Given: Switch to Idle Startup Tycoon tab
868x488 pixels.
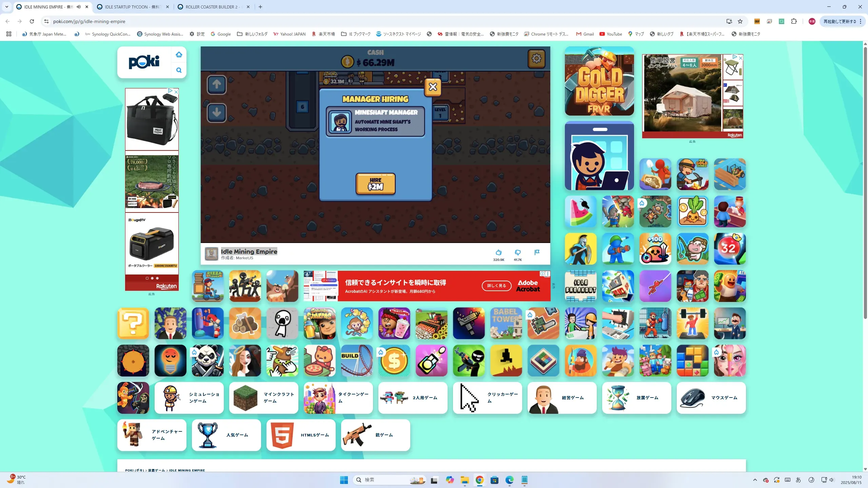Looking at the screenshot, I should tap(132, 7).
